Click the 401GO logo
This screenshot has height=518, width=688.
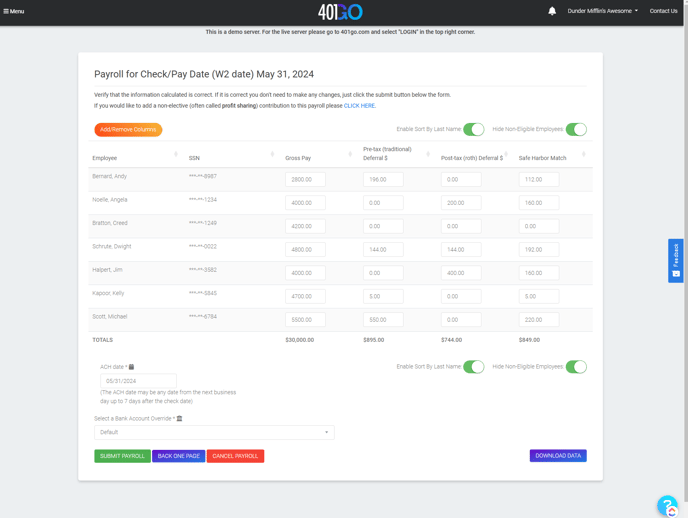coord(340,12)
